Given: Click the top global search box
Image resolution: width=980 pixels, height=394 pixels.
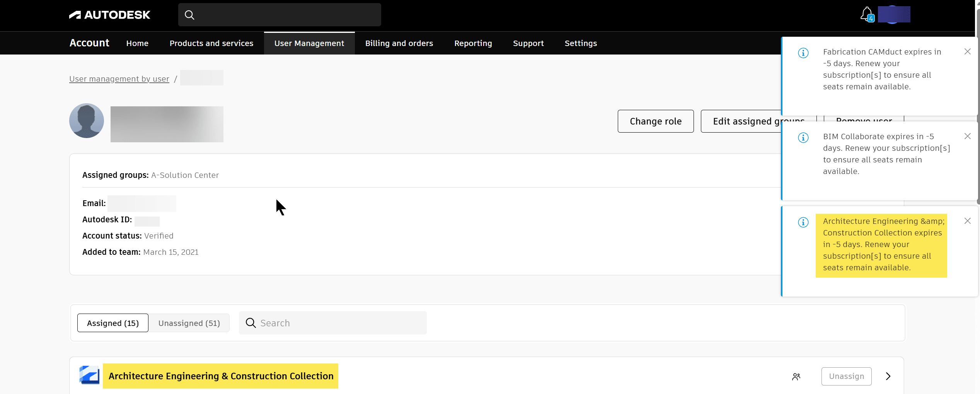Looking at the screenshot, I should click(x=280, y=15).
